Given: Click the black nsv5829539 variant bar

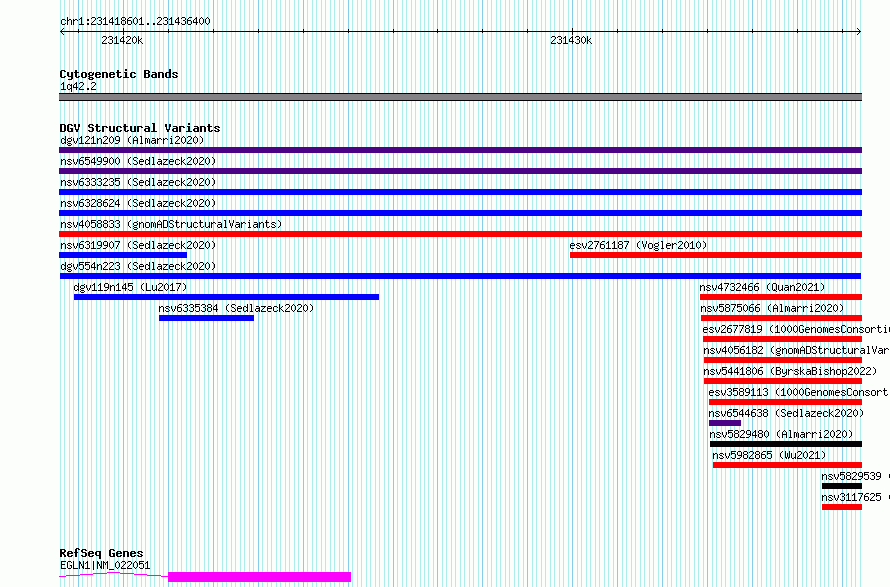Looking at the screenshot, I should click(842, 486).
